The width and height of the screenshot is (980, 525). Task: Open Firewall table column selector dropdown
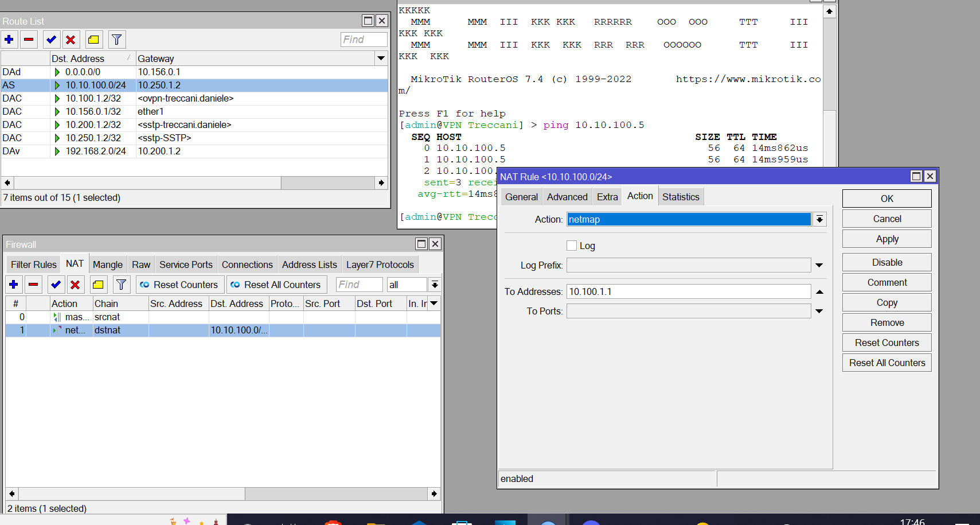click(x=434, y=304)
